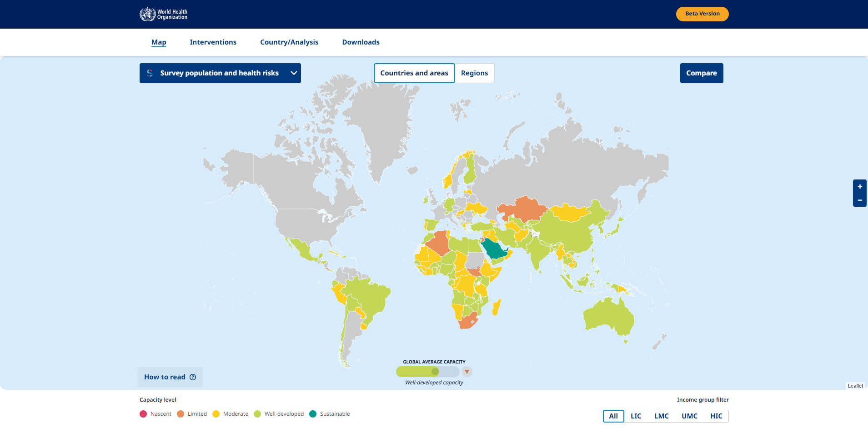Select the LIC income group filter
The height and width of the screenshot is (428, 868).
click(x=636, y=416)
